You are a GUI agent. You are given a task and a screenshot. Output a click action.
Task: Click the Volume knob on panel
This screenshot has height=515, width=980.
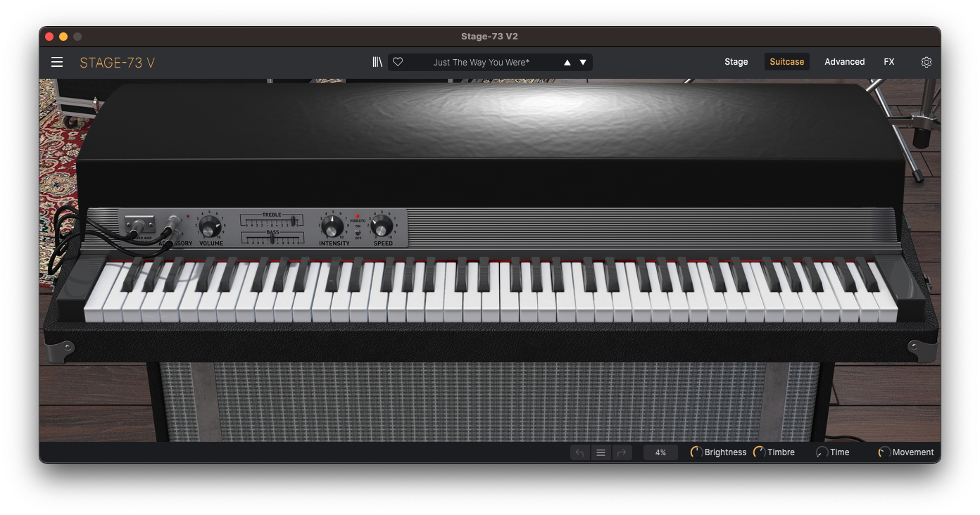pos(209,227)
